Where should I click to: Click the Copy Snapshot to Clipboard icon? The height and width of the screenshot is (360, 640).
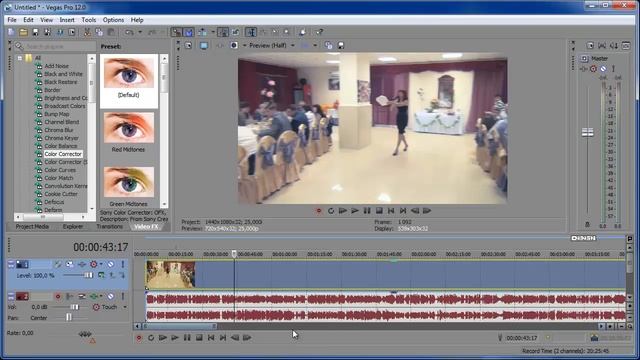click(329, 45)
